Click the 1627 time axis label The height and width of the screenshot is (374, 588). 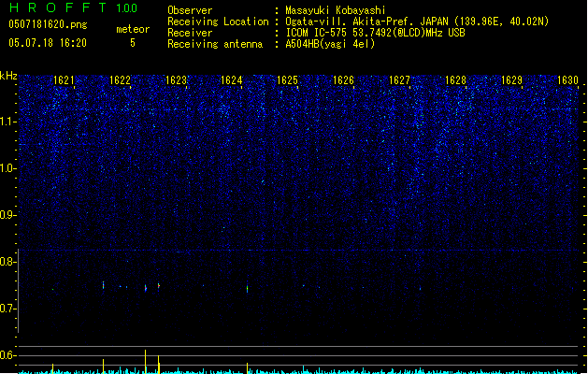point(399,80)
